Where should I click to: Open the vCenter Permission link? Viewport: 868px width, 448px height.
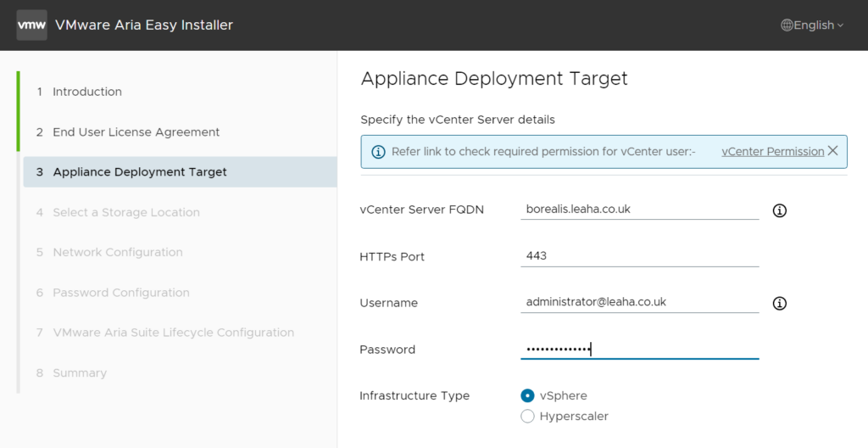pyautogui.click(x=773, y=151)
